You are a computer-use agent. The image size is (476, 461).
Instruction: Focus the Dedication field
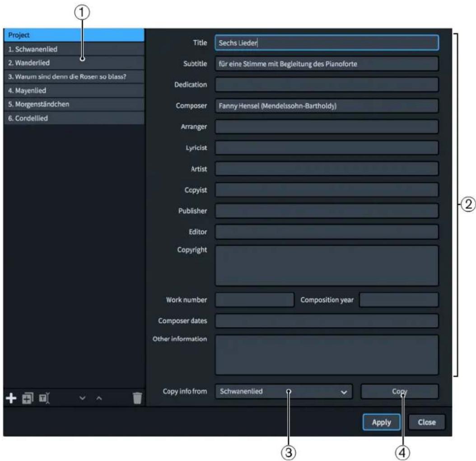pyautogui.click(x=327, y=85)
